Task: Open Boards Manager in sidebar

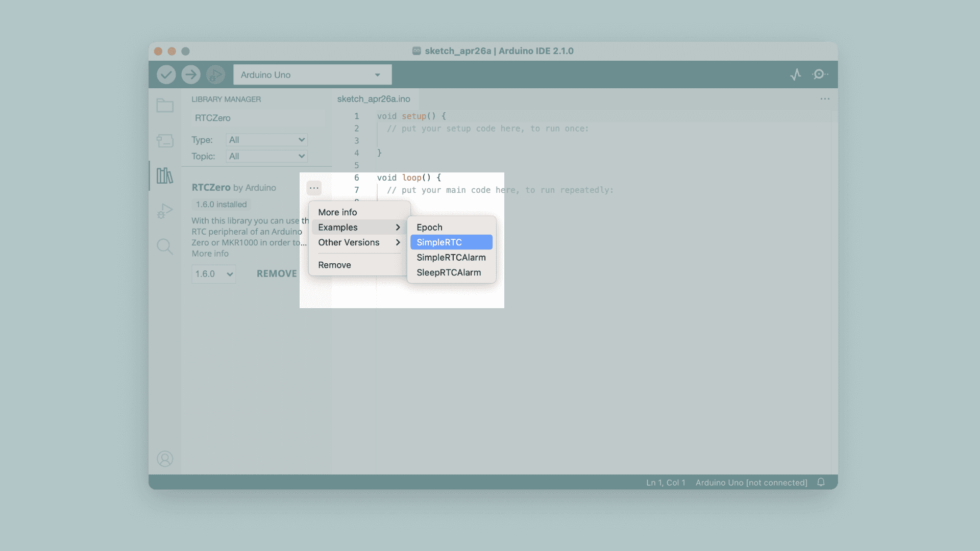Action: pyautogui.click(x=165, y=140)
